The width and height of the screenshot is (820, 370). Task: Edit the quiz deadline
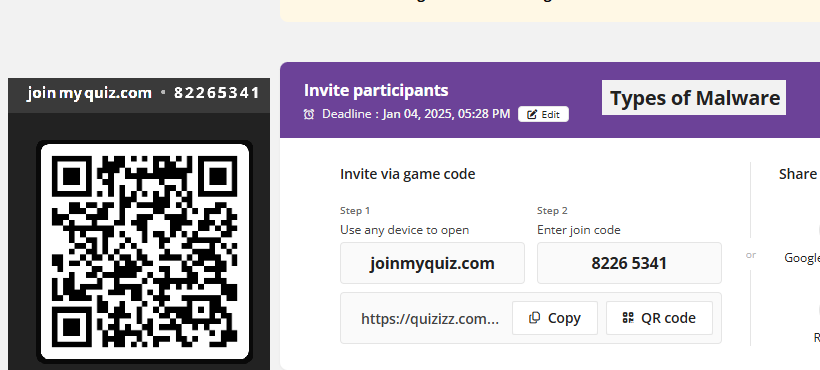click(x=543, y=114)
